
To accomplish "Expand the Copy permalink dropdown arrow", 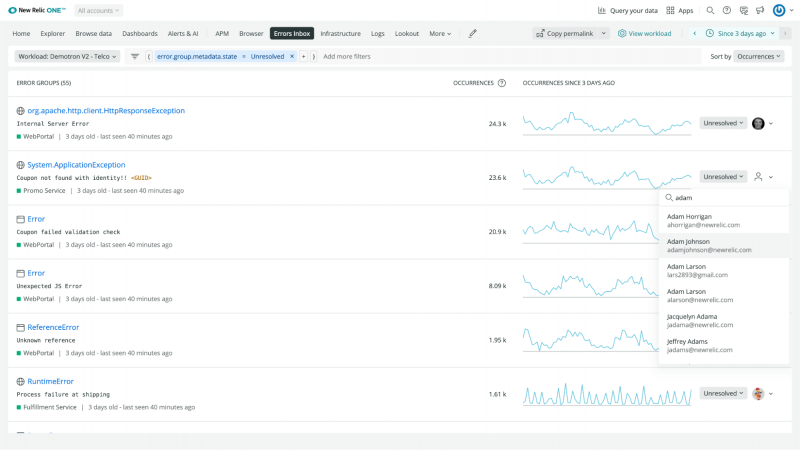I will [604, 34].
